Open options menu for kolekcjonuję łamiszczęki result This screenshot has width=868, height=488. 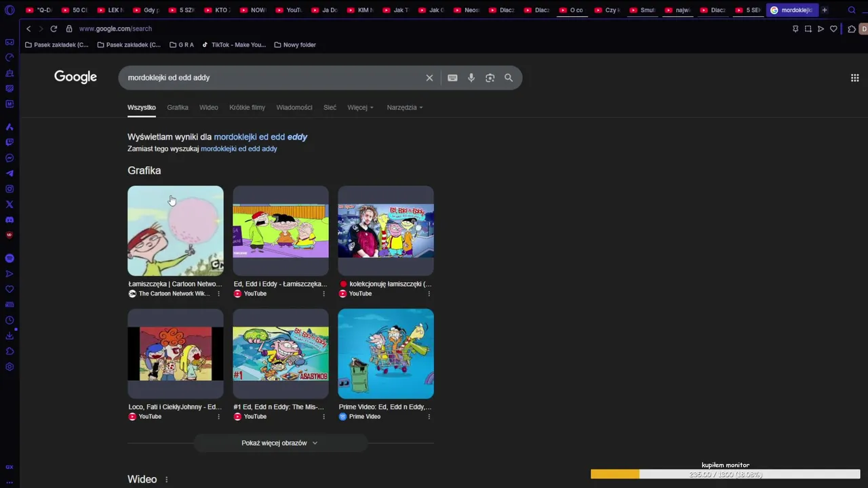[x=429, y=293]
